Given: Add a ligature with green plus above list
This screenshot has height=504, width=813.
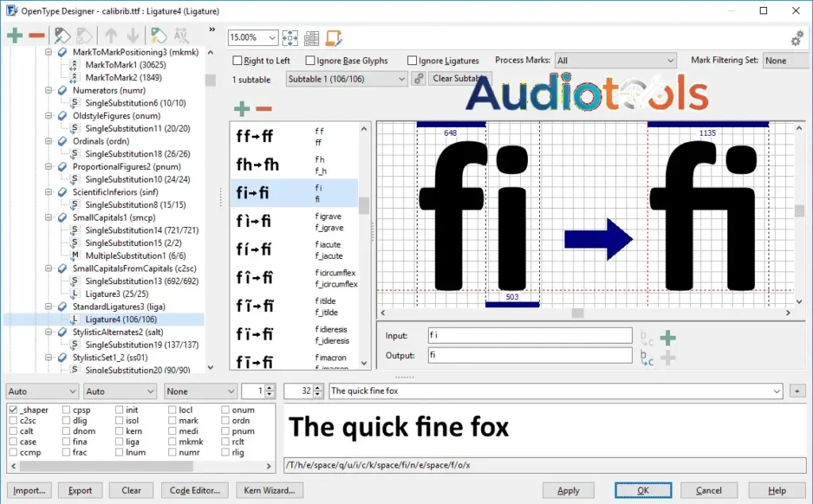Looking at the screenshot, I should tap(241, 109).
